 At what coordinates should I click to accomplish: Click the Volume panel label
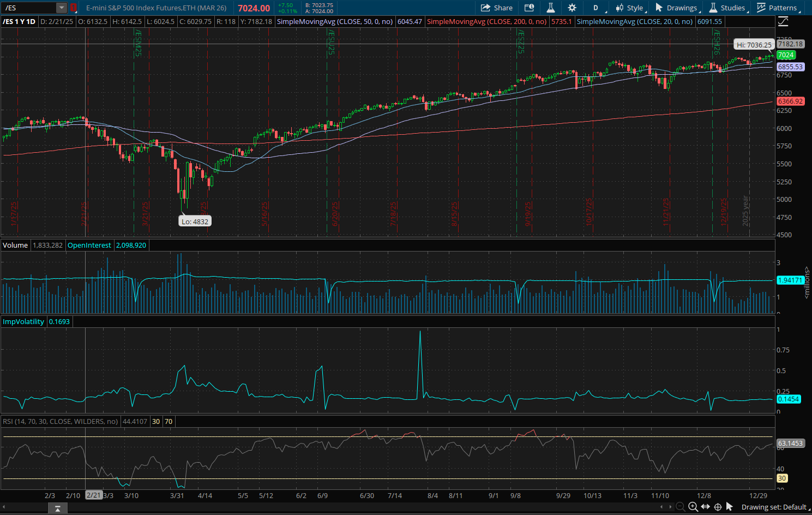[x=15, y=245]
